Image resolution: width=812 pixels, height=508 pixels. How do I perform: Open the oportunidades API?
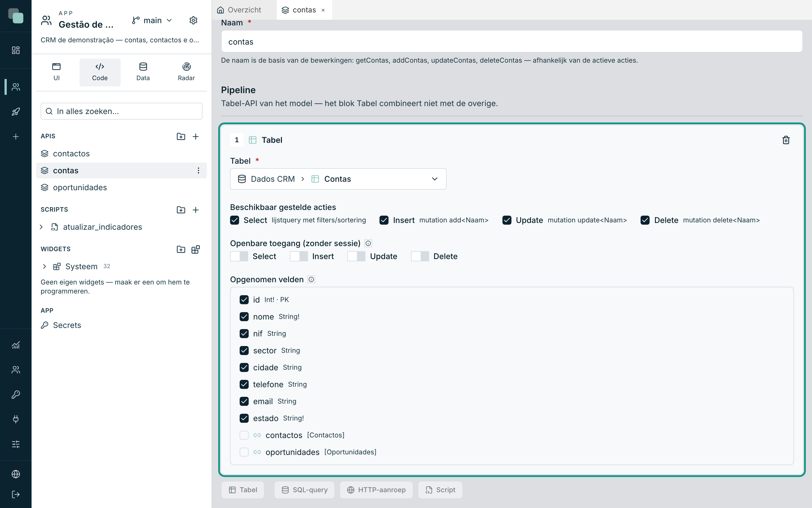[x=122, y=187]
